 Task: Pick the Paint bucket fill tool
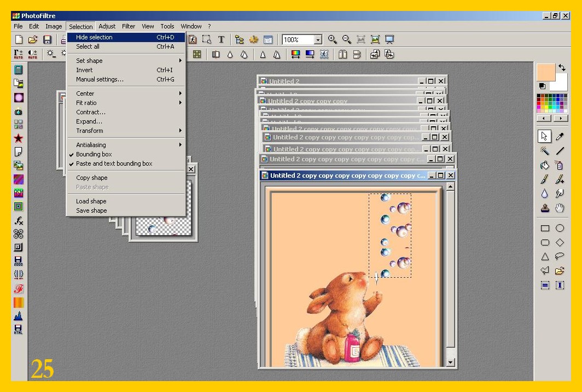click(545, 165)
